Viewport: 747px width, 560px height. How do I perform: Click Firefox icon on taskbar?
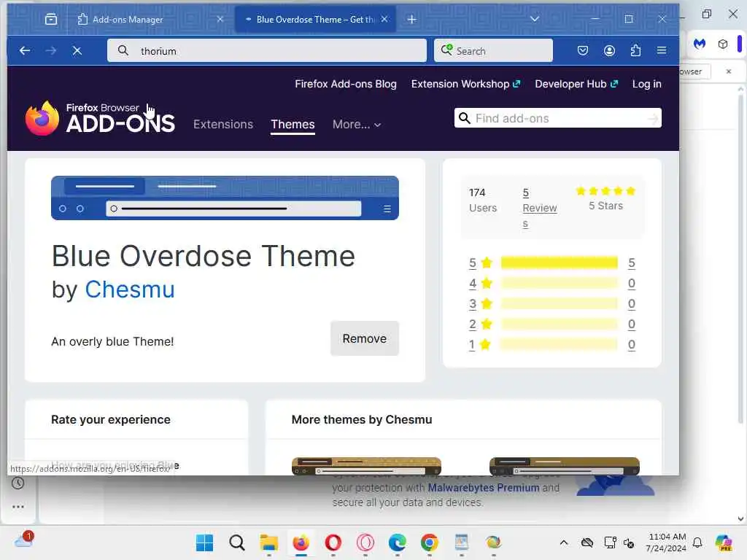point(301,542)
